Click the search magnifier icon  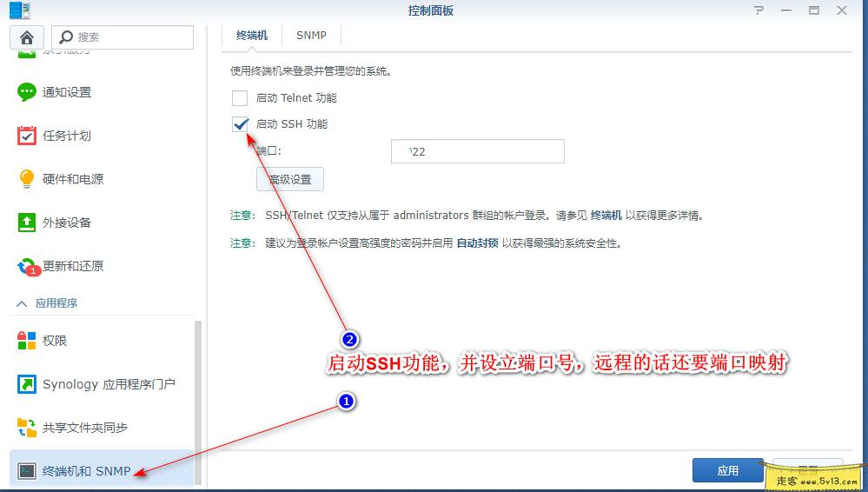point(66,37)
